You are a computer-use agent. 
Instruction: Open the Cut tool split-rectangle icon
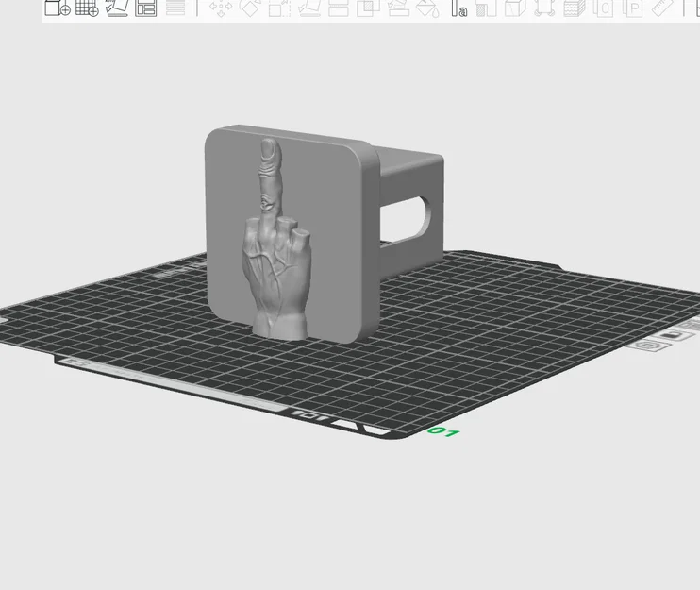point(339,8)
